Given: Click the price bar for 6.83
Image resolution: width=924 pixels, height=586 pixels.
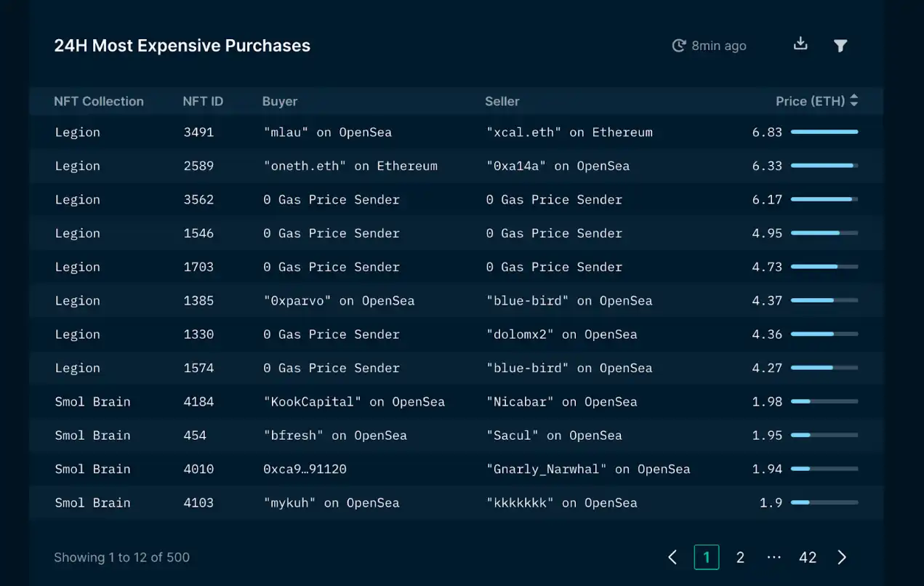Looking at the screenshot, I should pyautogui.click(x=824, y=132).
